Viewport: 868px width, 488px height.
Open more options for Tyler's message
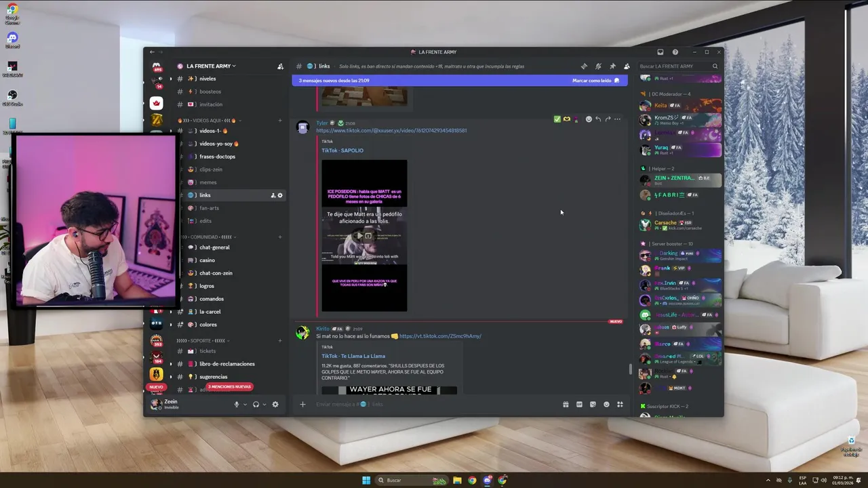tap(618, 119)
